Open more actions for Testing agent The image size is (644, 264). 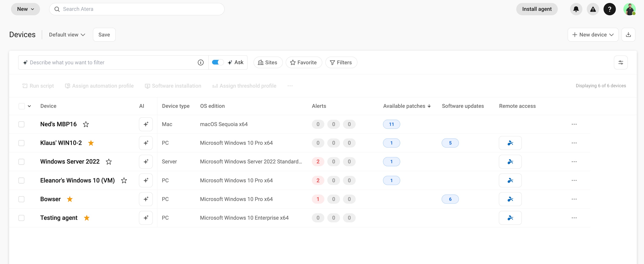574,218
